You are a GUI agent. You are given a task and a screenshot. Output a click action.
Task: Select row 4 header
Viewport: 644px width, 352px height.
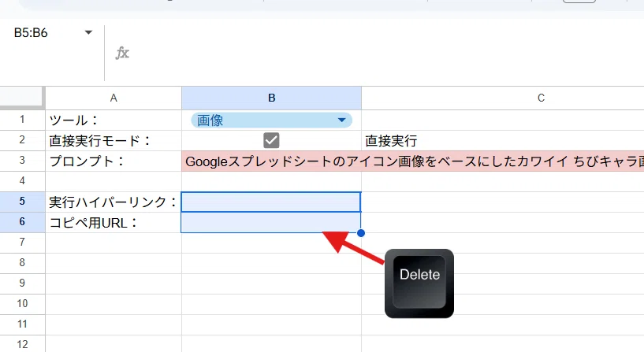(22, 181)
